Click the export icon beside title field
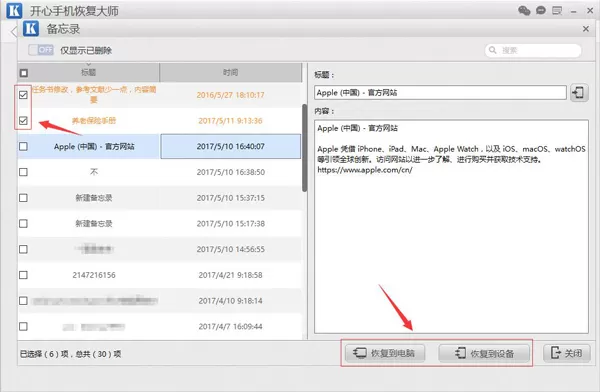 [579, 93]
